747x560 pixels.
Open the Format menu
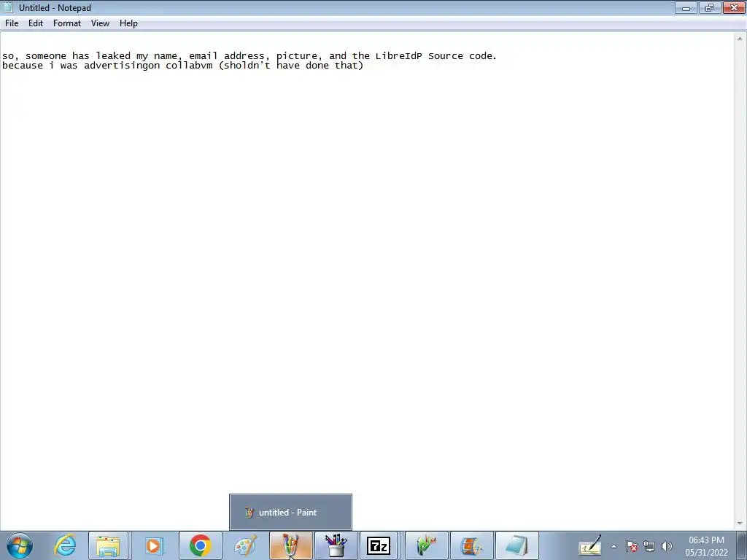click(66, 23)
